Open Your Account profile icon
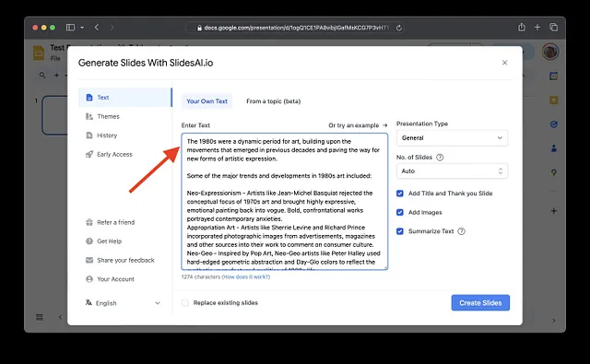Screen dimensions: 590x364 coord(89,279)
